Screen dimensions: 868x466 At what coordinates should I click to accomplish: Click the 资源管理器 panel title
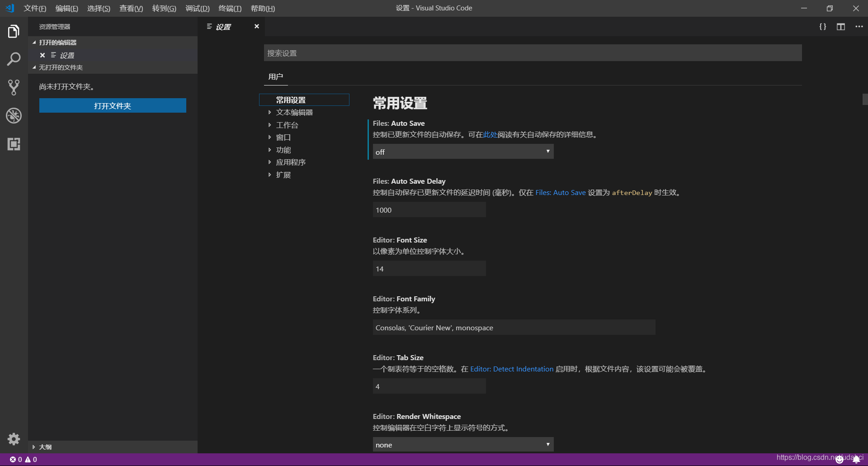click(x=55, y=27)
